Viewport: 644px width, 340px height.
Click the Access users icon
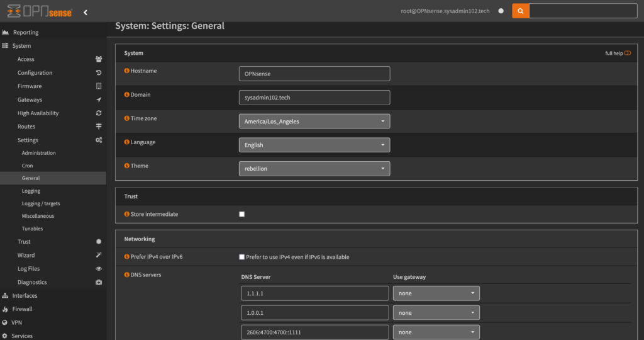click(x=99, y=59)
